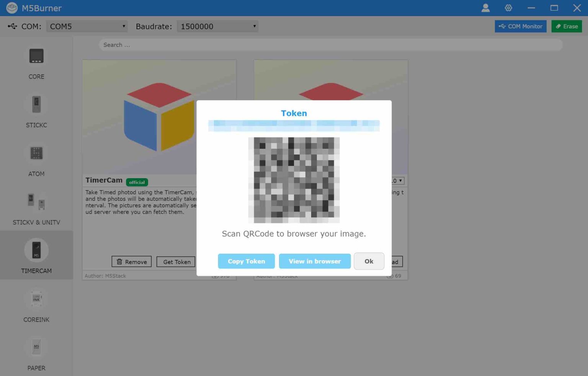588x376 pixels.
Task: Open the Baudrate dropdown
Action: 217,26
